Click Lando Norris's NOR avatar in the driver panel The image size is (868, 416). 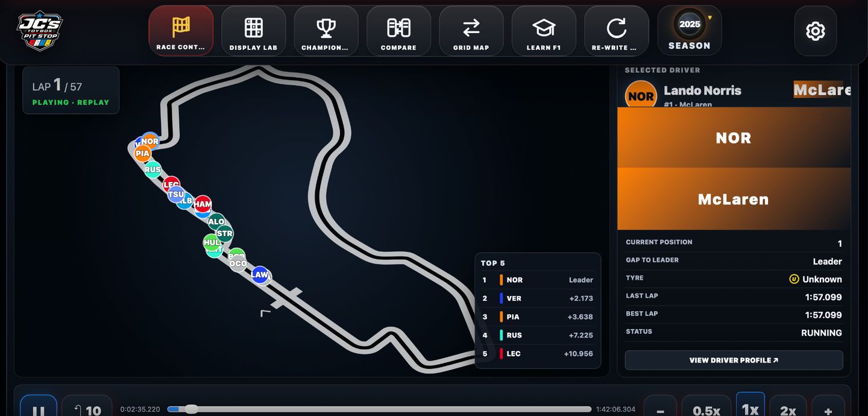coord(641,95)
